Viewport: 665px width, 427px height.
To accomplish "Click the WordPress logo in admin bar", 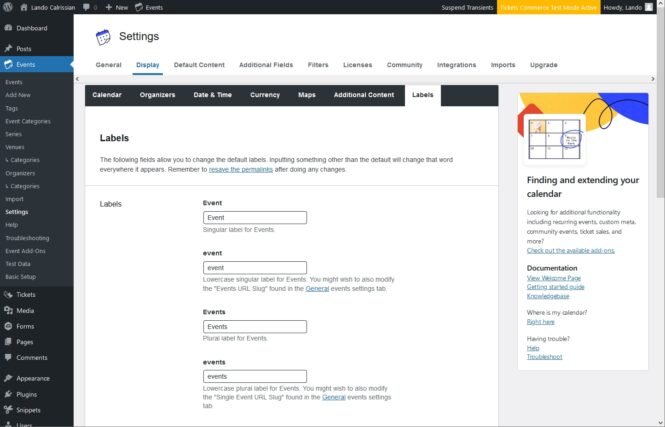I will pos(9,7).
